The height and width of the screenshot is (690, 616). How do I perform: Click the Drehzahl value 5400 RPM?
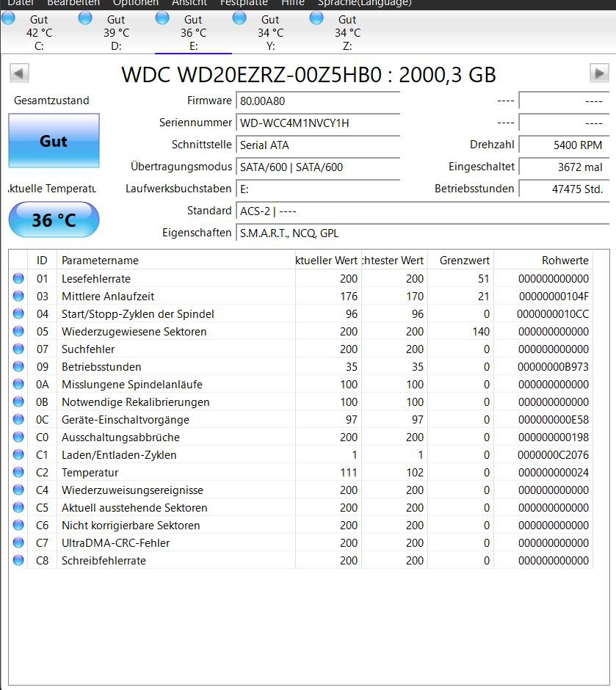coord(564,145)
